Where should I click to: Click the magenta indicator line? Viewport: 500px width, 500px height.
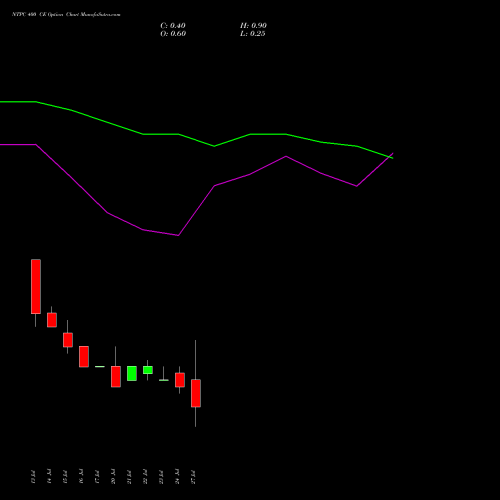pos(197,211)
